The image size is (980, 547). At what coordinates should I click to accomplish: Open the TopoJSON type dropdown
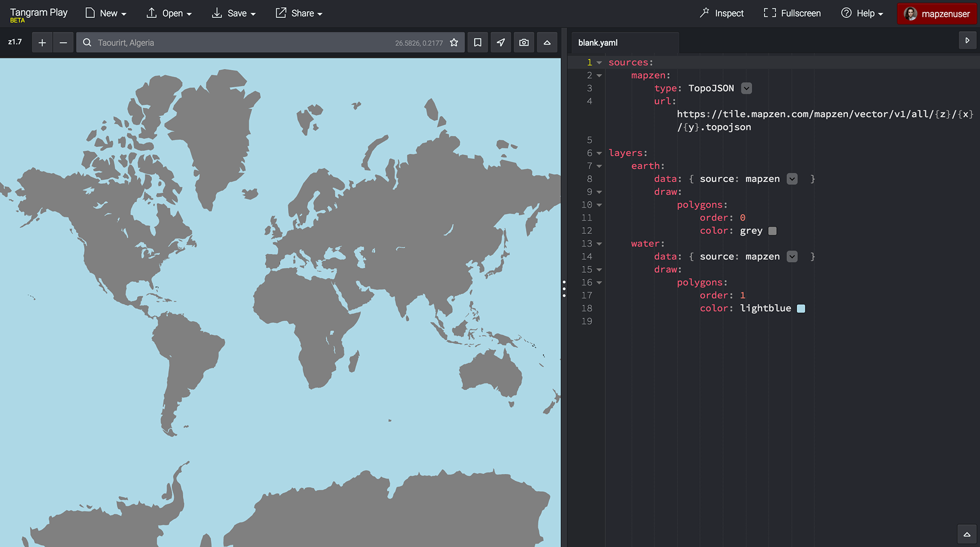746,88
